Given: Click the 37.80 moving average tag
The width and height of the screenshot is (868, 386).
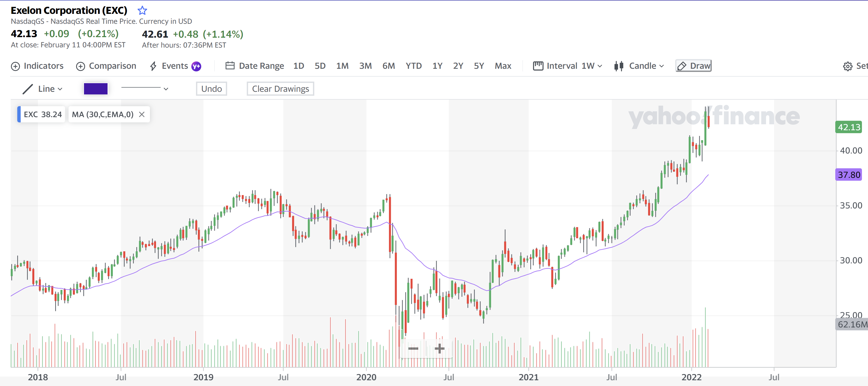Looking at the screenshot, I should coord(848,175).
